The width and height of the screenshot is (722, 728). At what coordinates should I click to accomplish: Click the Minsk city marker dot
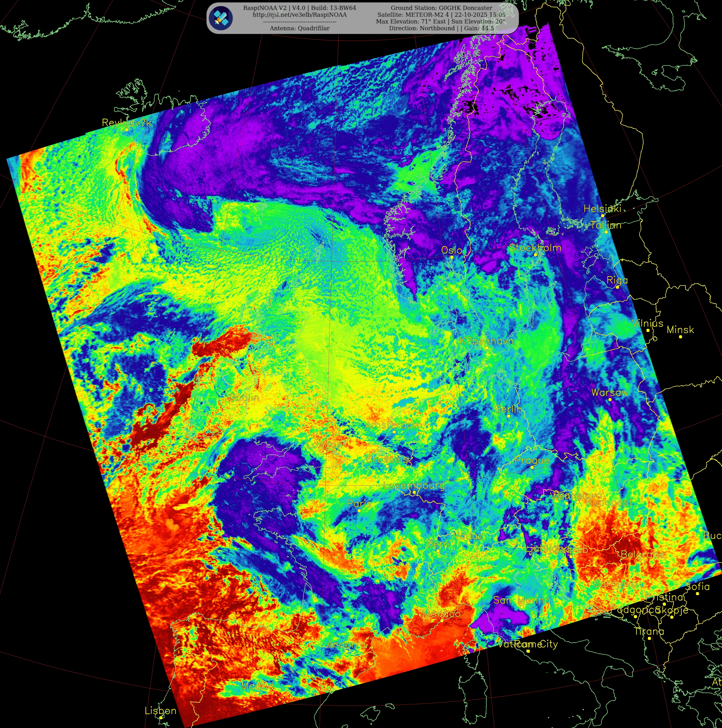[681, 337]
